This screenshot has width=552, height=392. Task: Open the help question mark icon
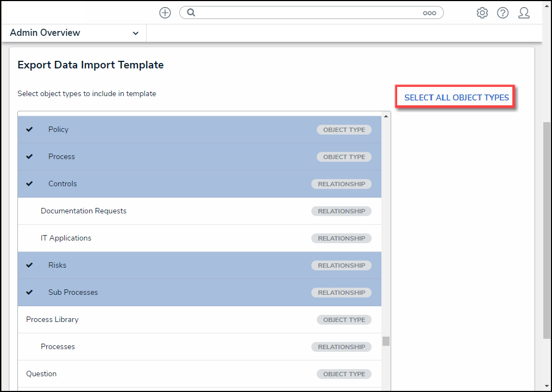click(503, 13)
